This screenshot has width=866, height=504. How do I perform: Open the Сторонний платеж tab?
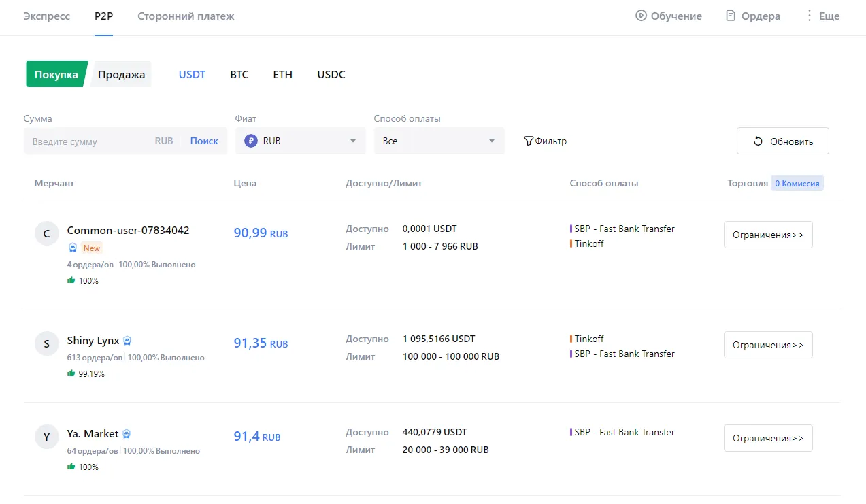(186, 16)
